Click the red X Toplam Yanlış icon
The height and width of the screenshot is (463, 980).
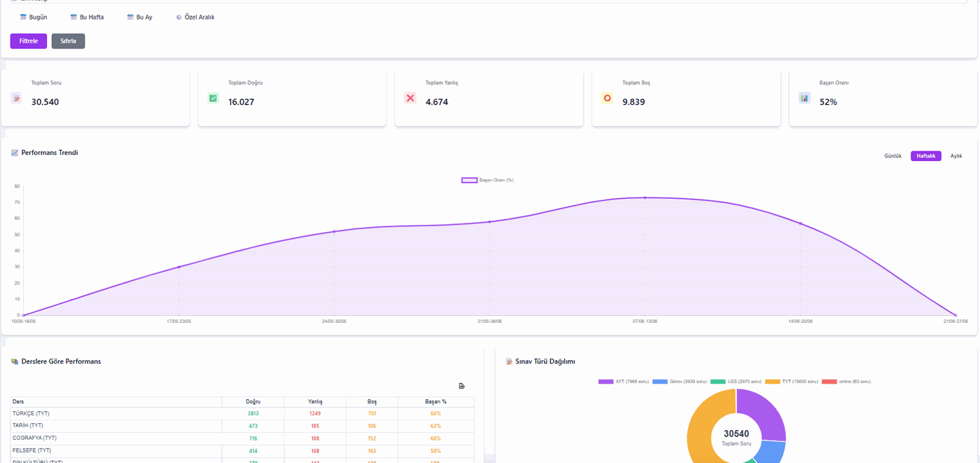pos(410,98)
